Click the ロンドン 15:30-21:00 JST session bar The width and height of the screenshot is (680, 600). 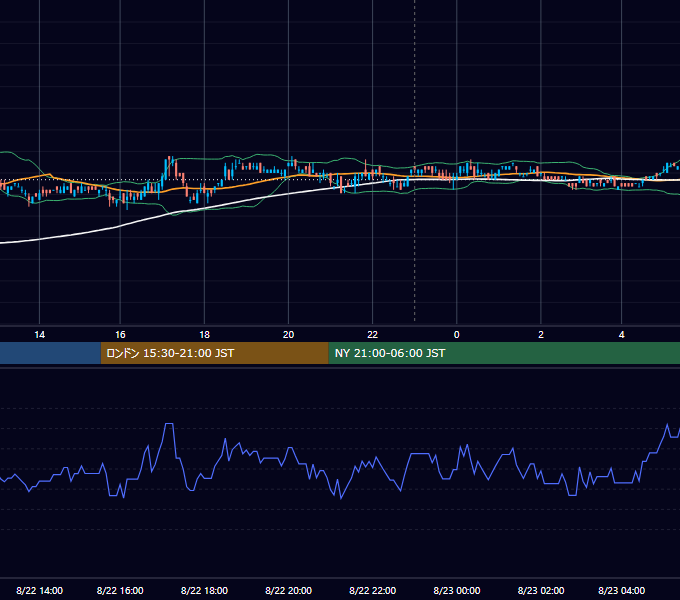point(215,353)
